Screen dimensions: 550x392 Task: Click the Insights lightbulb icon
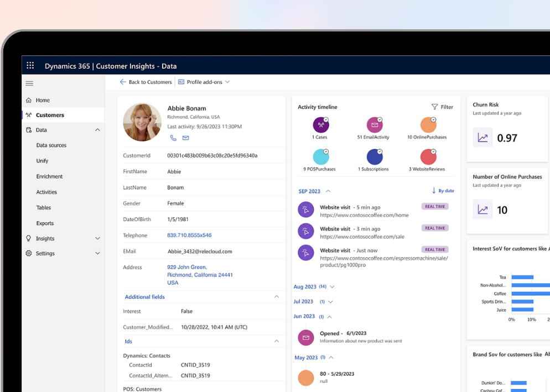[x=29, y=238]
